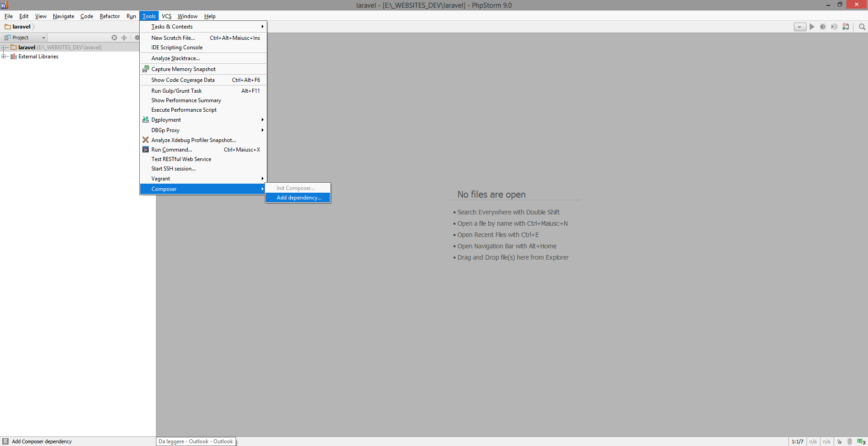This screenshot has width=868, height=446.
Task: Open the Project view dropdown
Action: (x=25, y=38)
